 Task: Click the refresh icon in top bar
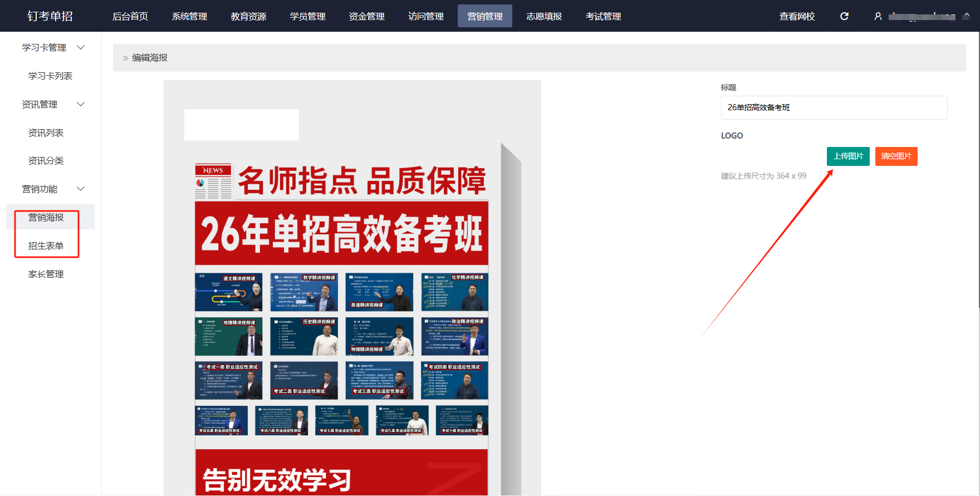coord(844,16)
